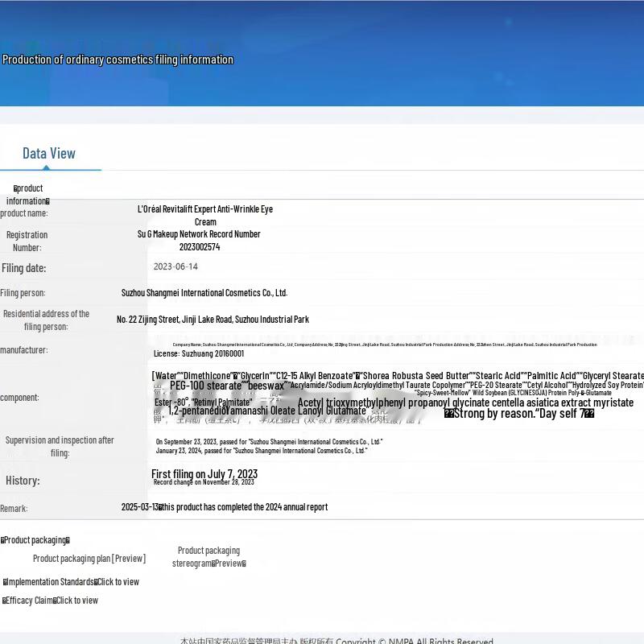Click the January 23, 2024 inspection entry
The width and height of the screenshot is (644, 644).
coord(261,451)
